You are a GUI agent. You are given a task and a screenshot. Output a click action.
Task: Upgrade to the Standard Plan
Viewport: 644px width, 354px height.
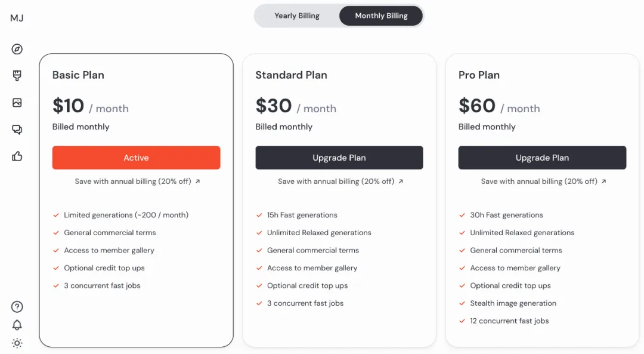tap(339, 158)
